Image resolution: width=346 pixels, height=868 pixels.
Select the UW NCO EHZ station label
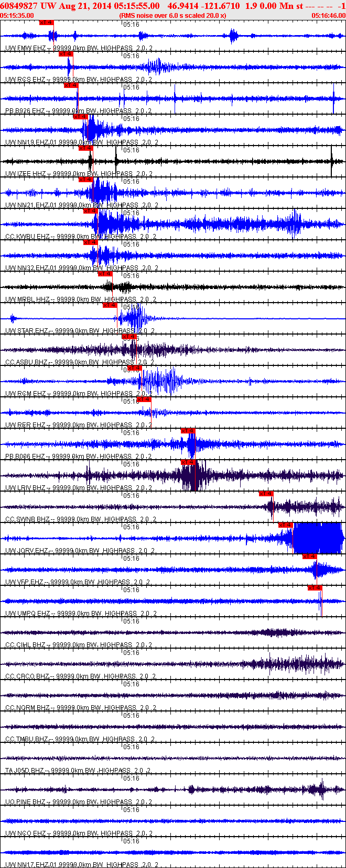(x=25, y=833)
